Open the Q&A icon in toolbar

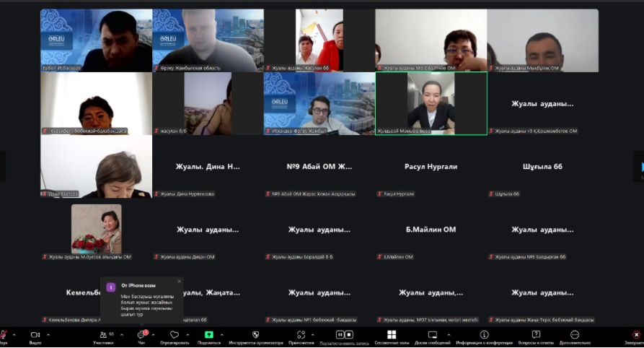(x=536, y=335)
